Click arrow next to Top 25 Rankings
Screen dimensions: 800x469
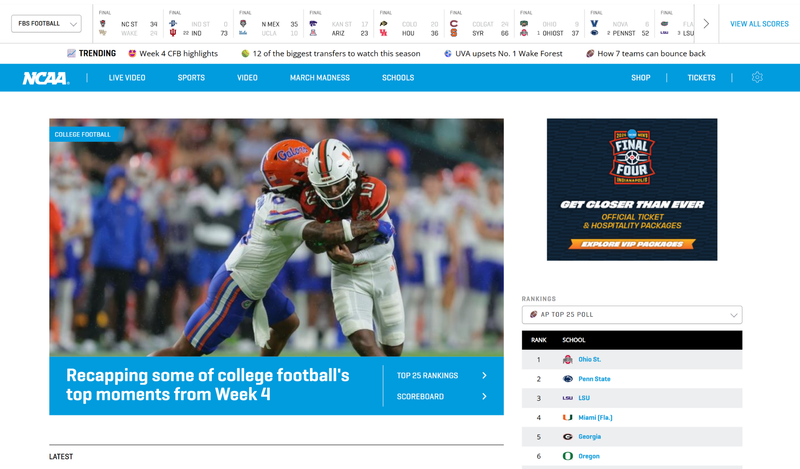pos(484,376)
